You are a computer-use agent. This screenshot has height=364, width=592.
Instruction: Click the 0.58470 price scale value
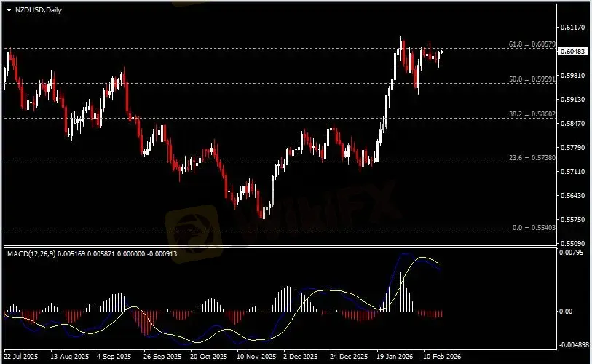[573, 124]
